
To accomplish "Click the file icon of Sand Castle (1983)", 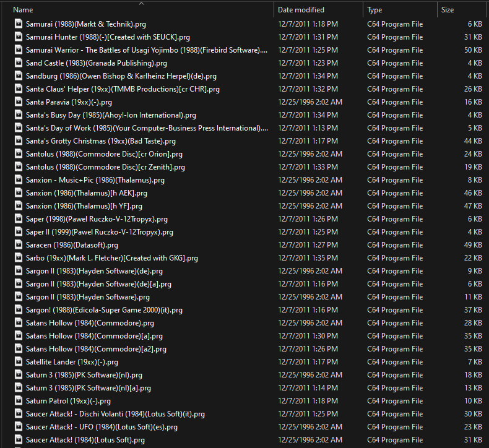I will click(19, 63).
